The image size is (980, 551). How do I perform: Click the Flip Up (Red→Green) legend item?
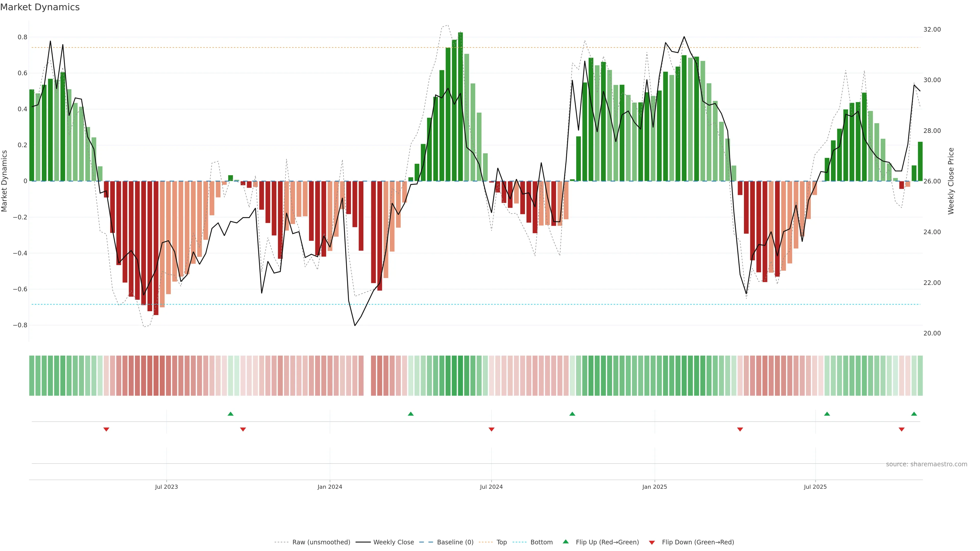point(607,542)
